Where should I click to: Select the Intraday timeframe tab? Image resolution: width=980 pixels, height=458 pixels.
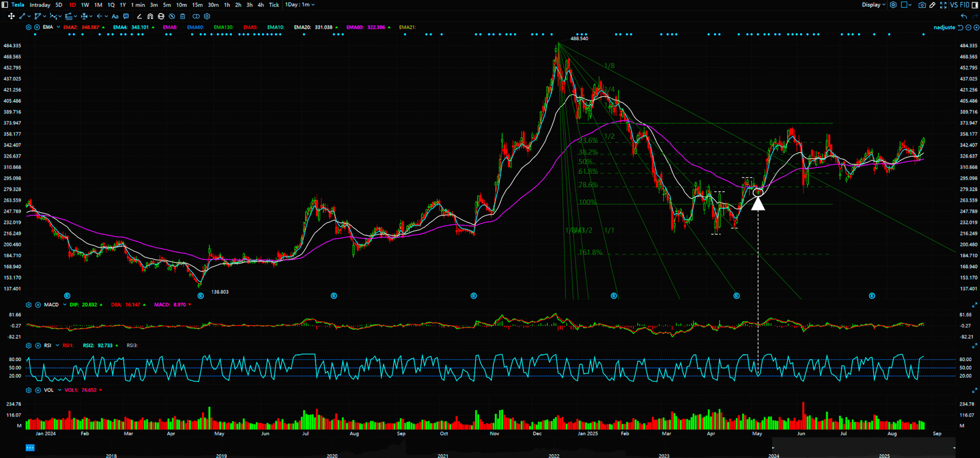click(x=40, y=5)
